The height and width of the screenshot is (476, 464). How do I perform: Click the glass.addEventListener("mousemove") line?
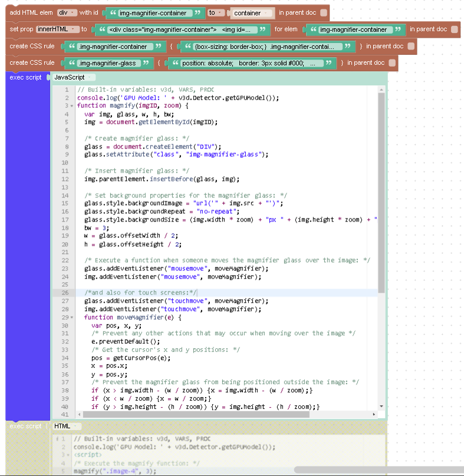(x=176, y=269)
